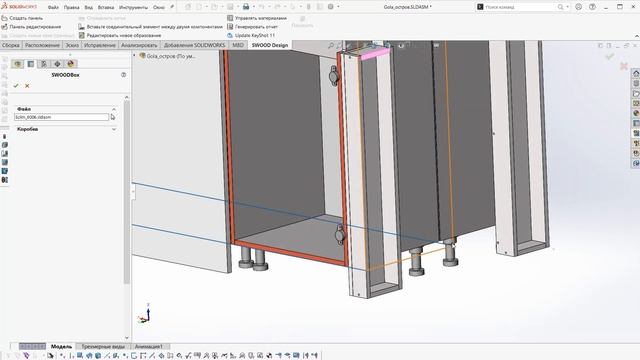Switch to the Исправление tab

coord(100,45)
